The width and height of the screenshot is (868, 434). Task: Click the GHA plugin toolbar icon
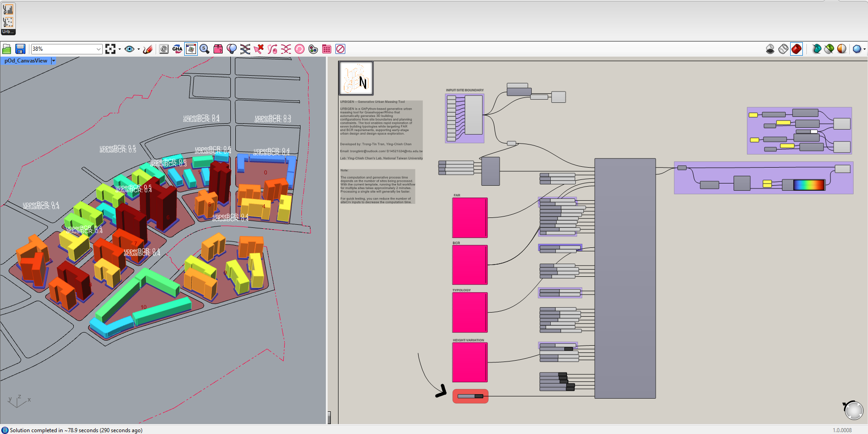click(x=177, y=49)
